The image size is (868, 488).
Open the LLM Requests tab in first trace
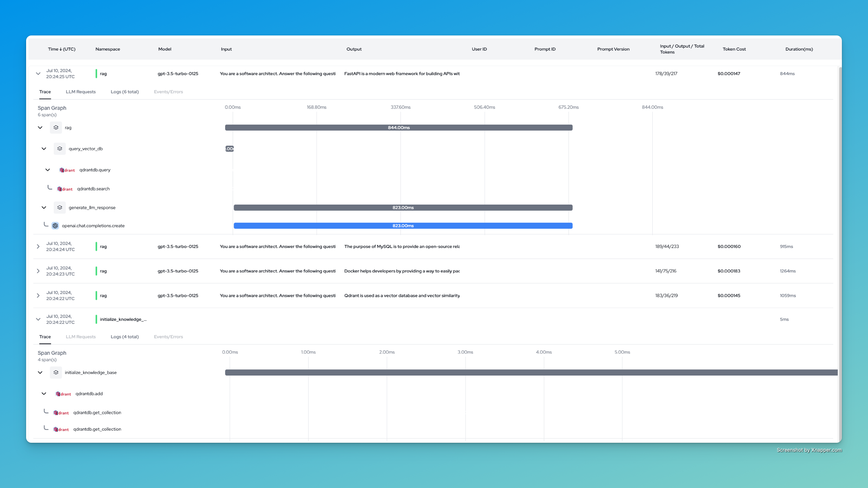coord(81,92)
